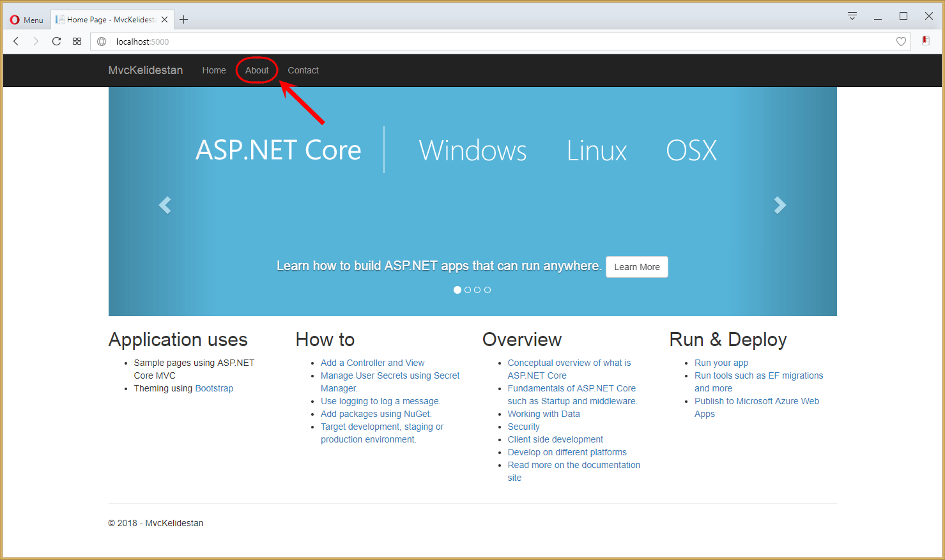Open Publish to Microsoft Azure Web Apps link
Image resolution: width=945 pixels, height=560 pixels.
[x=757, y=407]
